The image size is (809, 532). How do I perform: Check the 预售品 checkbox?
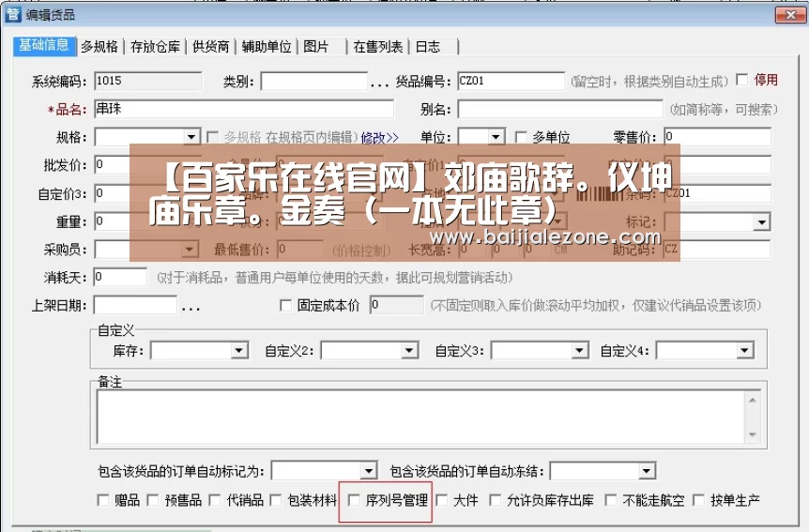[153, 500]
